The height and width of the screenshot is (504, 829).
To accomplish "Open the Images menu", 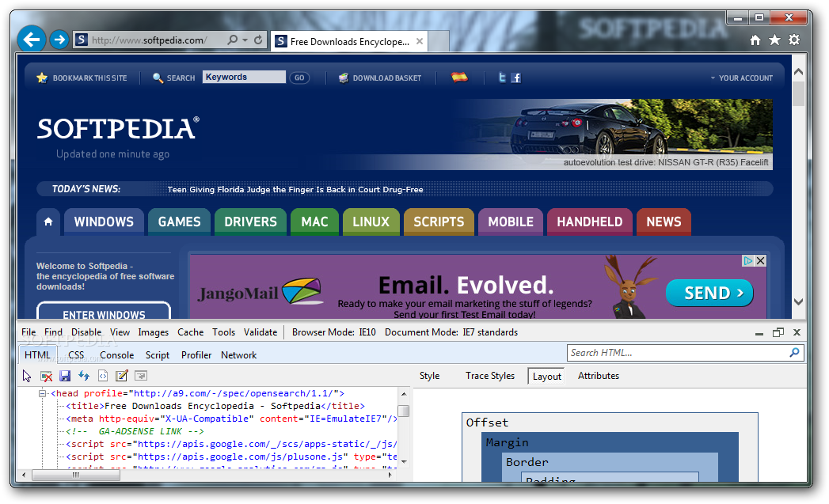I will 154,332.
